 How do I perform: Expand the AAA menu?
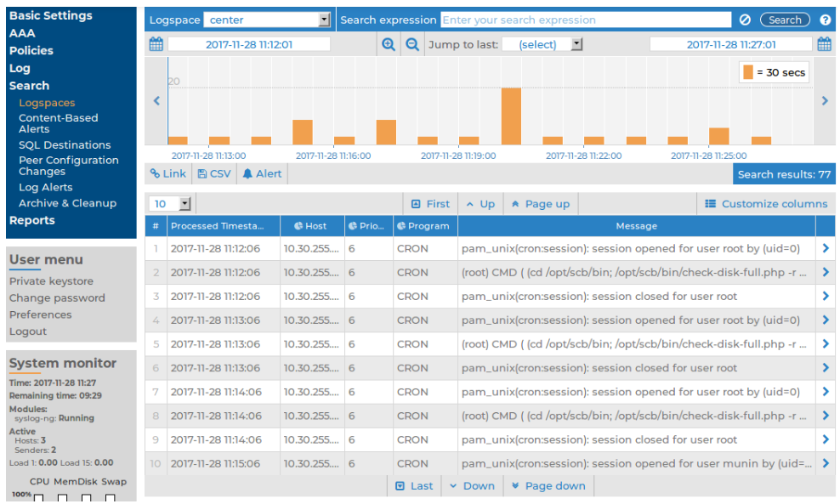[x=22, y=33]
